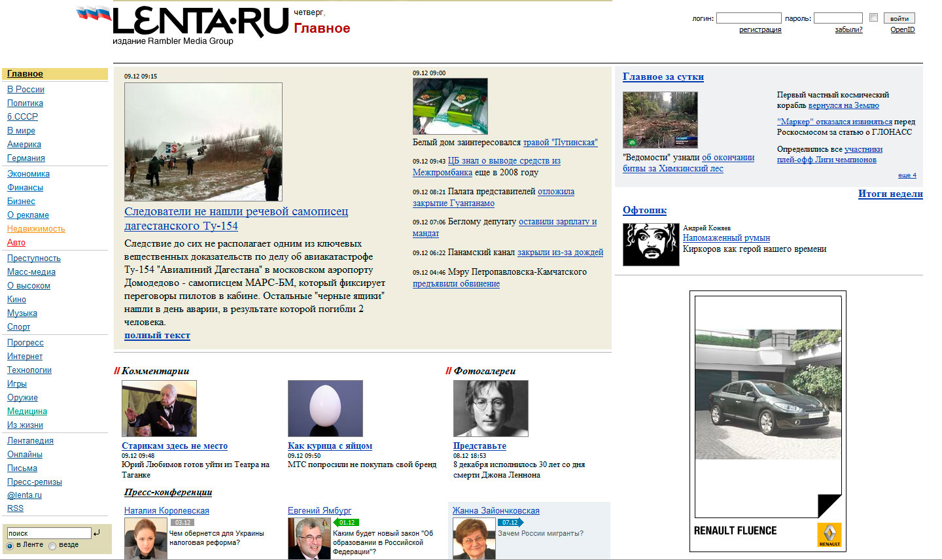Image resolution: width=942 pixels, height=560 pixels.
Task: Click the "Итоги недели" link
Action: 890,194
